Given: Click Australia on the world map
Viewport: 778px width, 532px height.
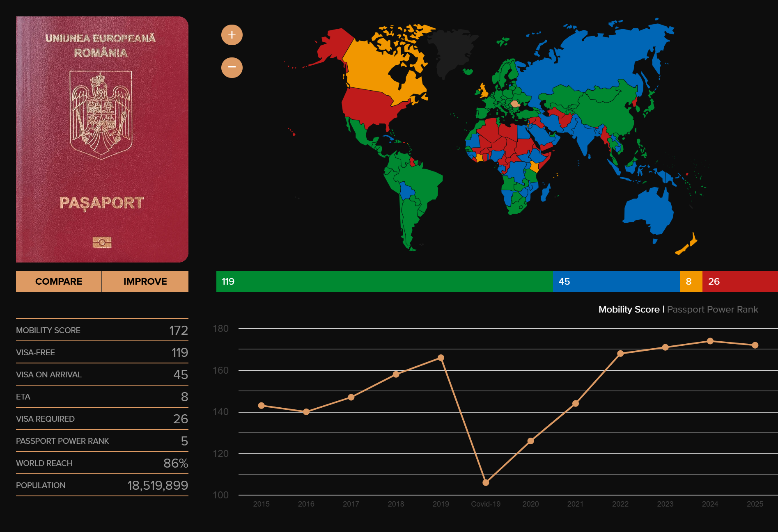Looking at the screenshot, I should 649,211.
